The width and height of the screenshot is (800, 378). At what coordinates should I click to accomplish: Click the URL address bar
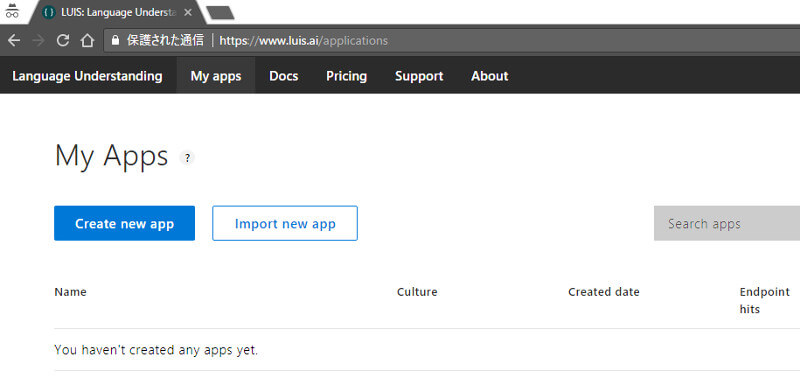click(452, 40)
